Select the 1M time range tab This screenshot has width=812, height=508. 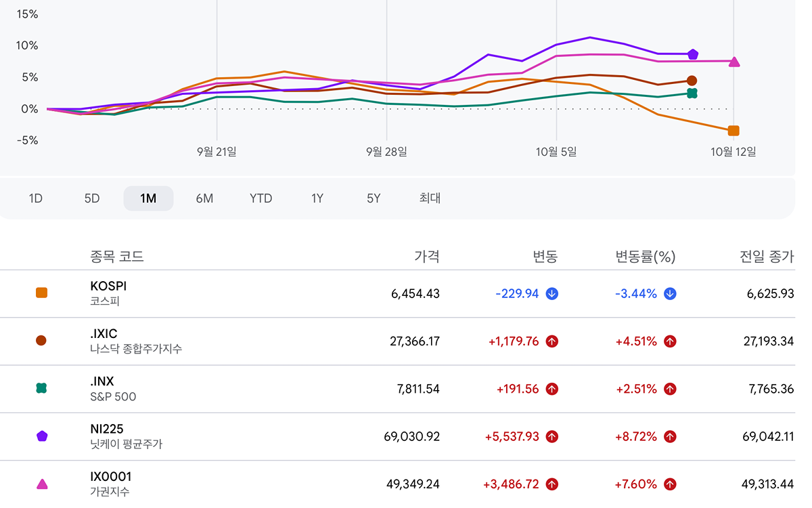click(x=148, y=198)
